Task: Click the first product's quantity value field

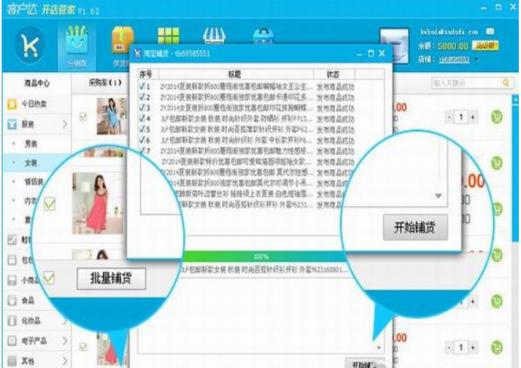Action: click(x=461, y=117)
